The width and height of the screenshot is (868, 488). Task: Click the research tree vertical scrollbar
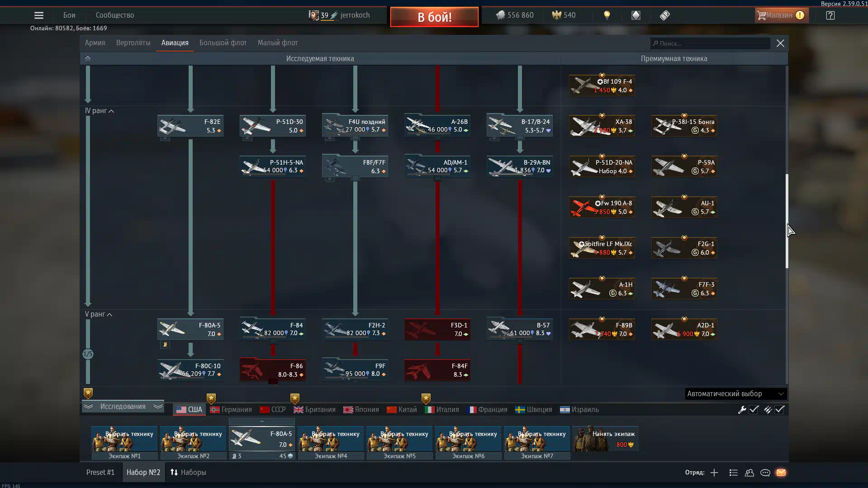[x=787, y=221]
